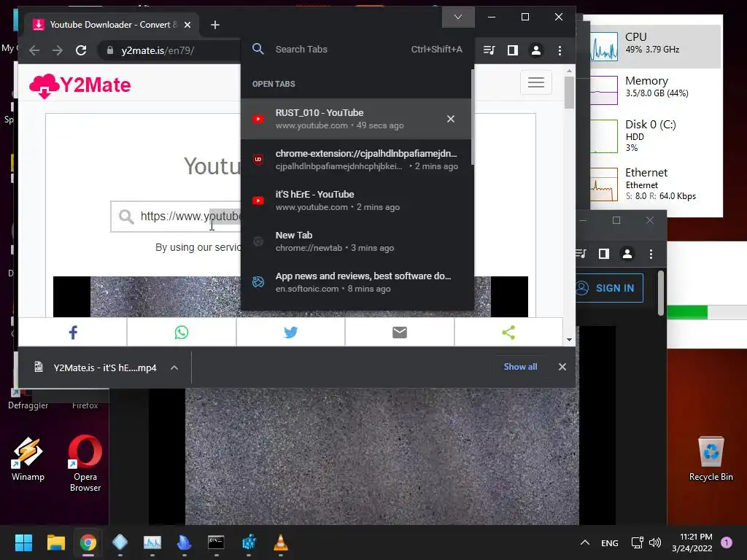The width and height of the screenshot is (747, 560).
Task: Open Winamp desktop shortcut
Action: pos(28,459)
